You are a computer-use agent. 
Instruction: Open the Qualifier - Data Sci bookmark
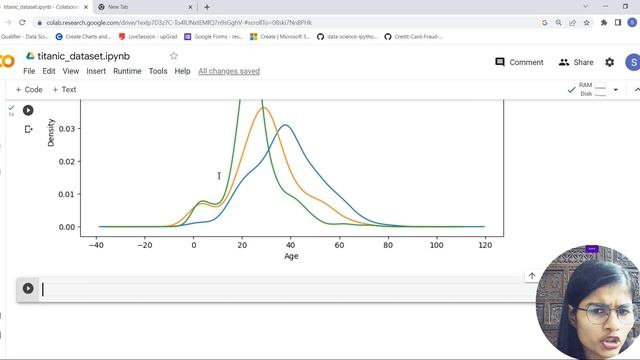pos(24,37)
